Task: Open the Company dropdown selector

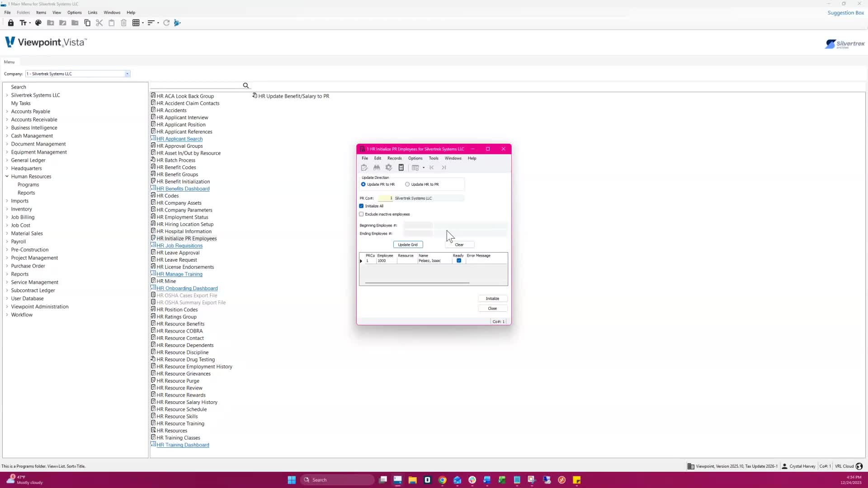Action: click(x=127, y=74)
